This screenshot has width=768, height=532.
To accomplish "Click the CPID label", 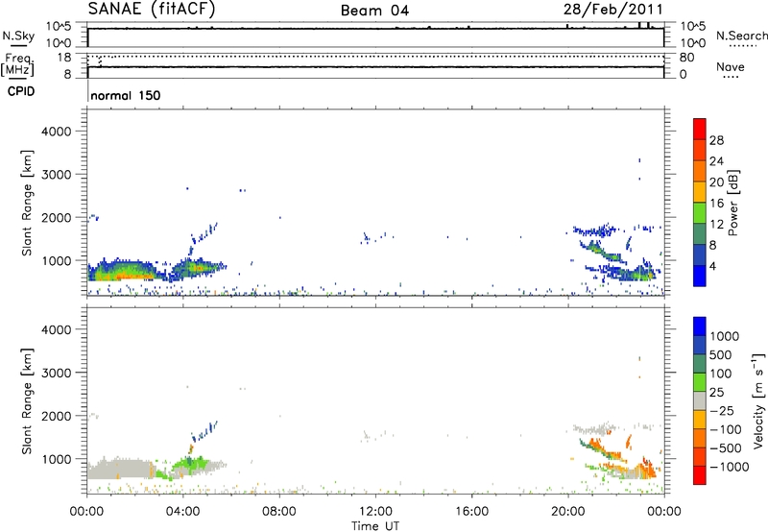I will pos(18,93).
